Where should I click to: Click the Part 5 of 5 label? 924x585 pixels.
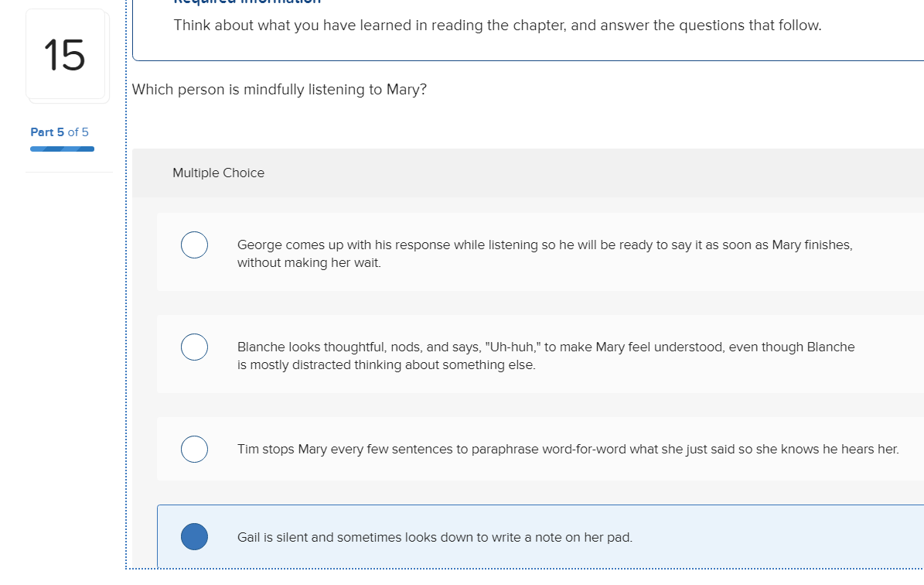tap(60, 132)
